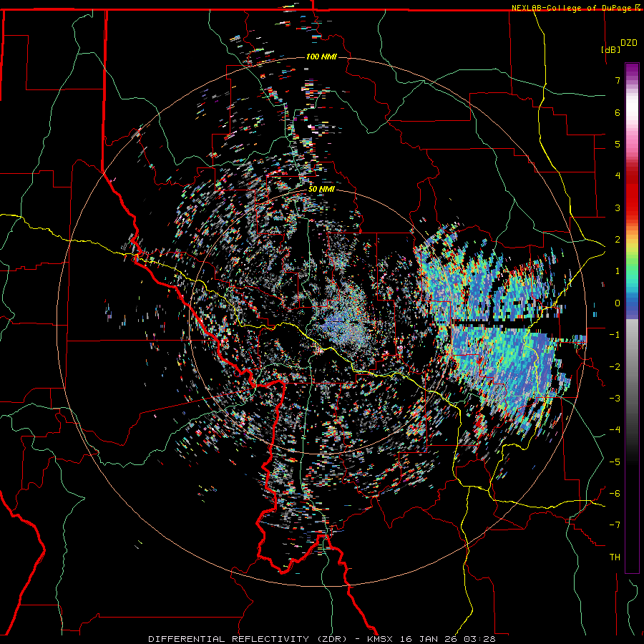Image resolution: width=644 pixels, height=644 pixels.
Task: Click the -1 scale value
Action: (x=615, y=335)
